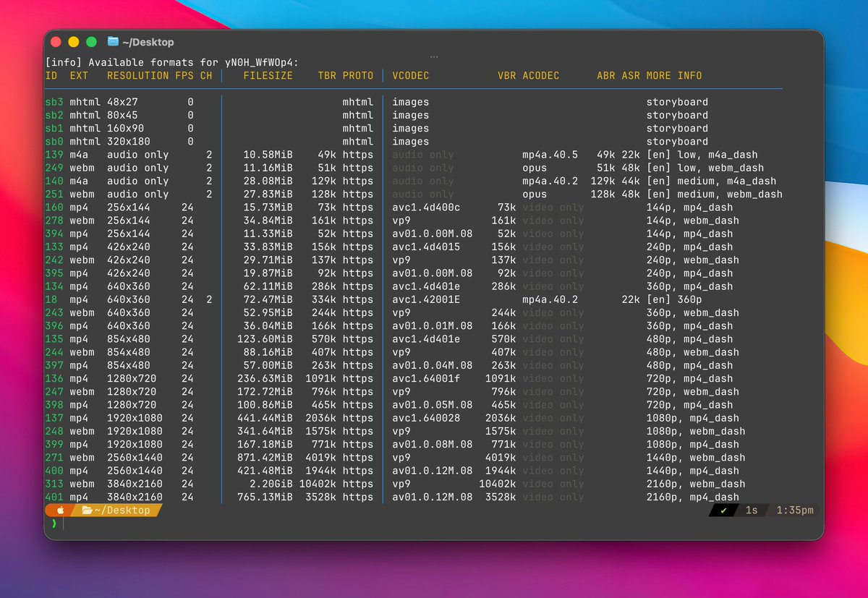Image resolution: width=868 pixels, height=598 pixels.
Task: Minimize the terminal with the yellow button
Action: click(74, 42)
